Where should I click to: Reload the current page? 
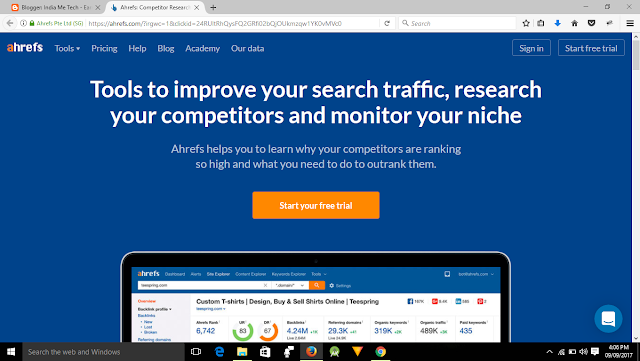click(387, 23)
